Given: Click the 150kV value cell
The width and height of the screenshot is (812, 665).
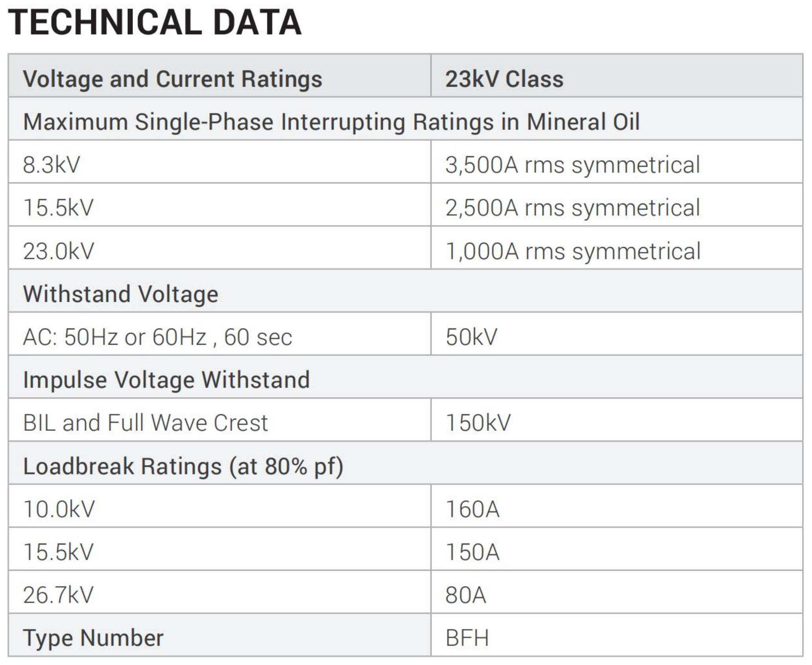Looking at the screenshot, I should pos(478,423).
